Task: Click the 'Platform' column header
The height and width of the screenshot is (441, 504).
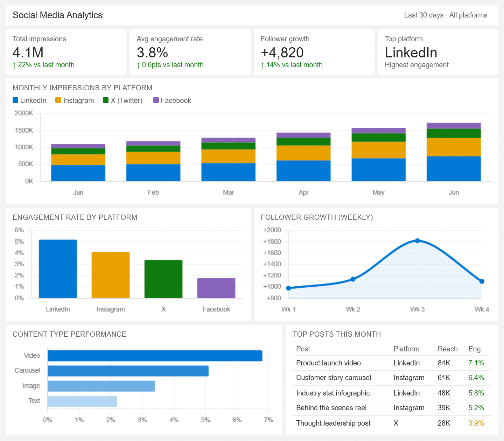Action: point(406,349)
